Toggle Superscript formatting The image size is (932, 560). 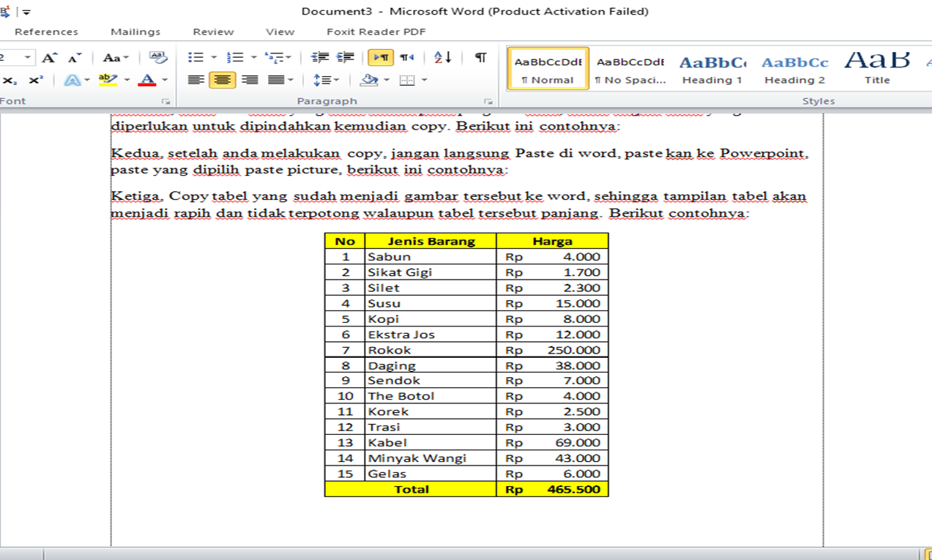pos(36,80)
